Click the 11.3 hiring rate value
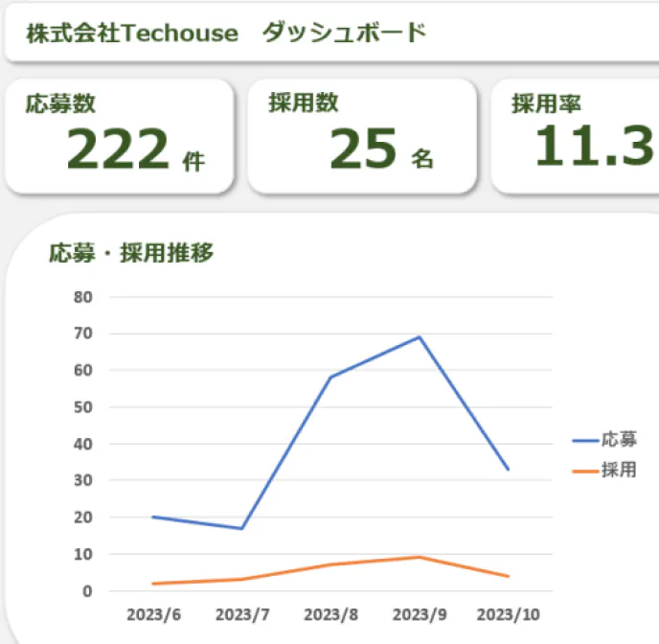 [594, 147]
